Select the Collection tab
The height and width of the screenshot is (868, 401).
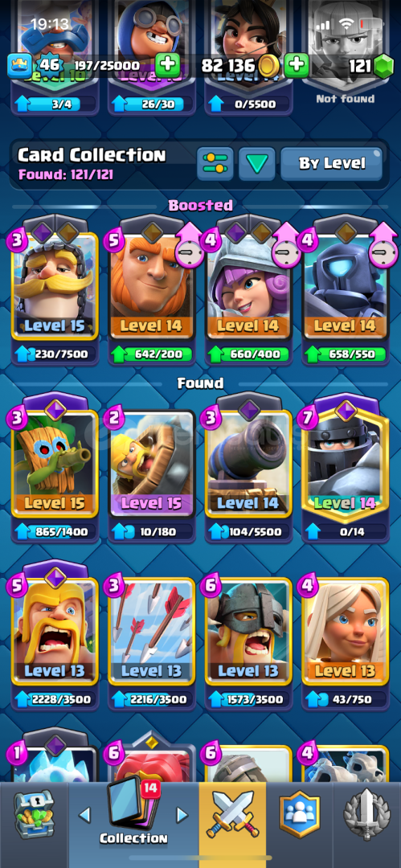point(133,816)
